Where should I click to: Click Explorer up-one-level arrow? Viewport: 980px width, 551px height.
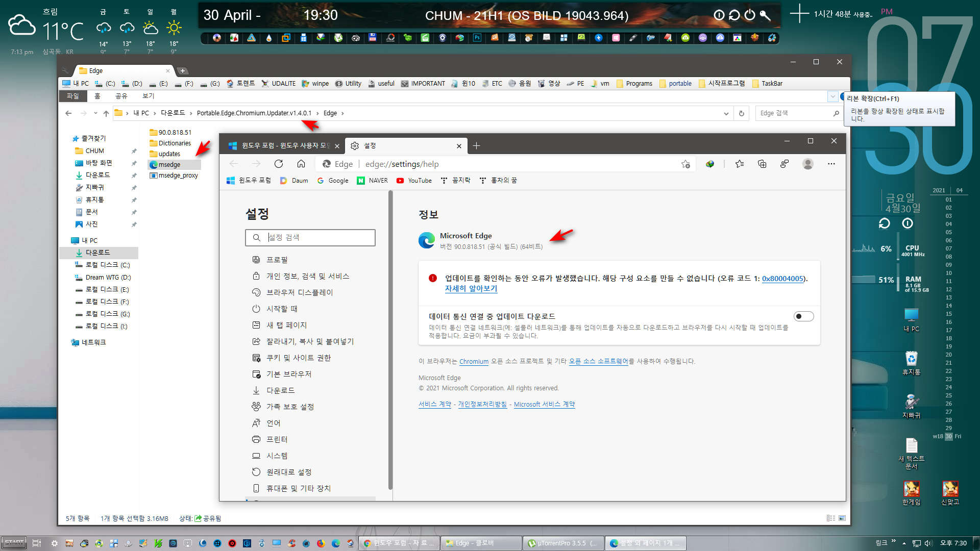pyautogui.click(x=106, y=113)
